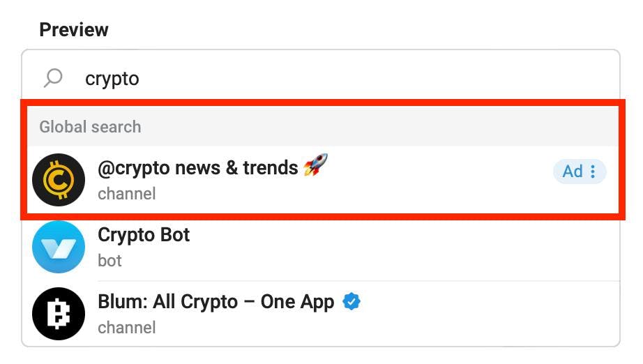
Task: Click the "bot" subtitle under Crypto Bot
Action: (109, 261)
